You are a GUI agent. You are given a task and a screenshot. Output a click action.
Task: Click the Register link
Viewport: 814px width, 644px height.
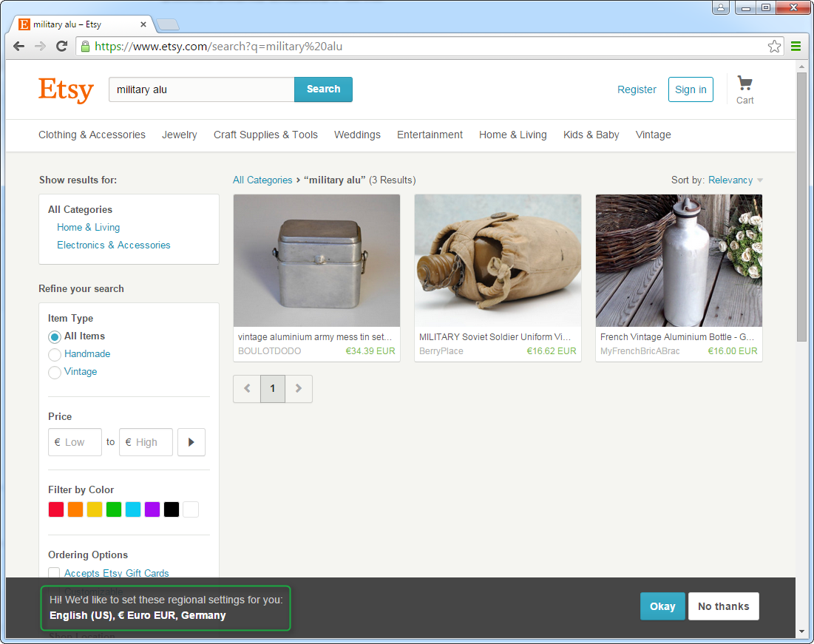pos(637,89)
